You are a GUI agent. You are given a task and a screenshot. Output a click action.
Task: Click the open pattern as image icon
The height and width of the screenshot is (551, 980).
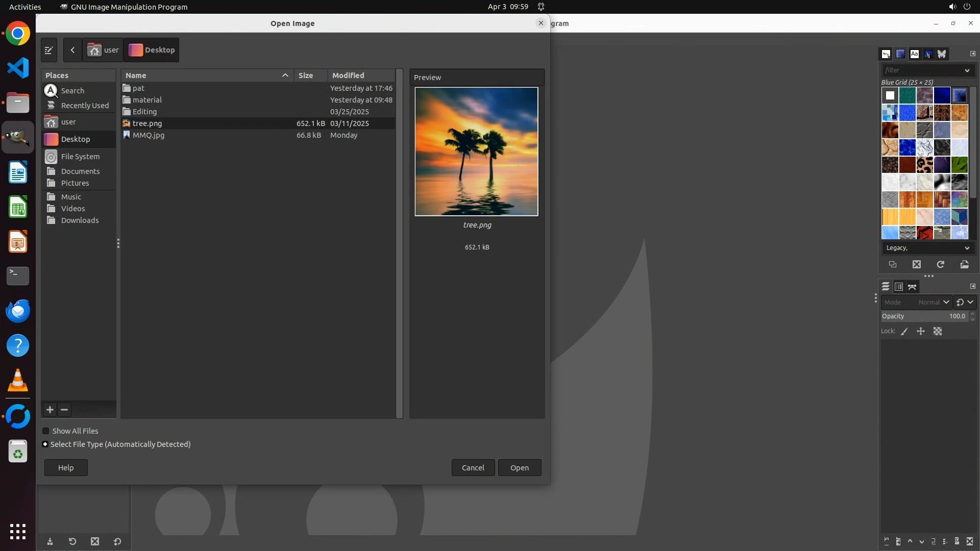click(964, 264)
